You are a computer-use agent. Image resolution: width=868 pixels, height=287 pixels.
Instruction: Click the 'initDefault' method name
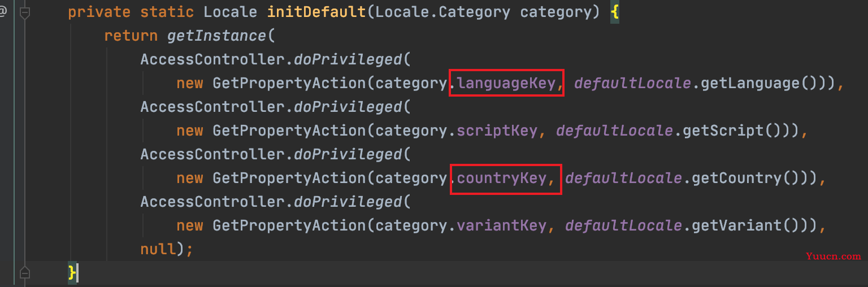(x=316, y=12)
